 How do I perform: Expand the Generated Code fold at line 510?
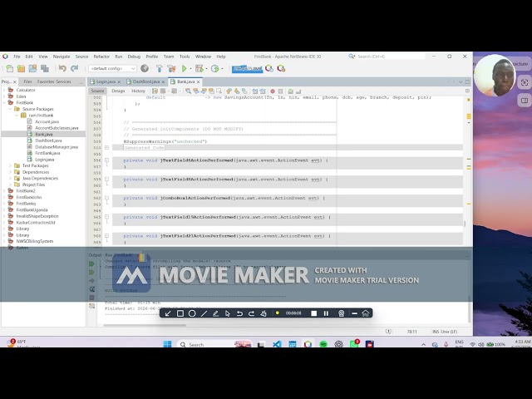106,148
